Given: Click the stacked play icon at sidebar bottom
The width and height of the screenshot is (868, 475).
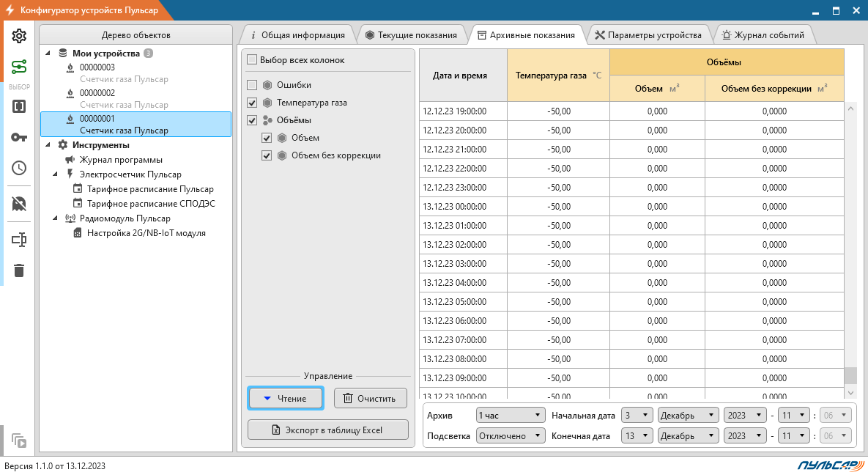Looking at the screenshot, I should (19, 441).
